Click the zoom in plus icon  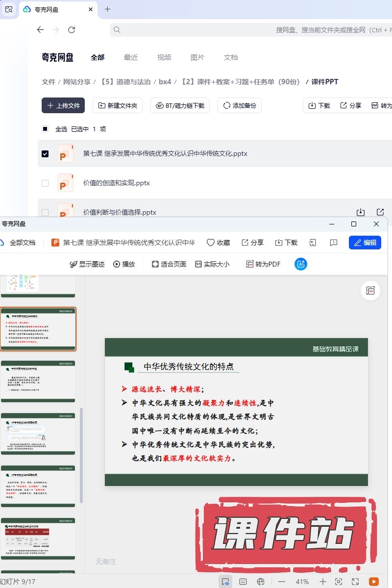[322, 582]
